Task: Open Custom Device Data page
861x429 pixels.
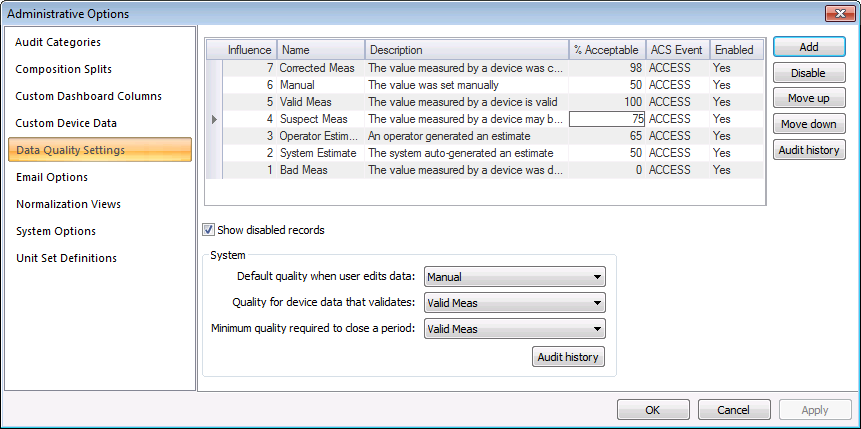Action: pos(66,123)
